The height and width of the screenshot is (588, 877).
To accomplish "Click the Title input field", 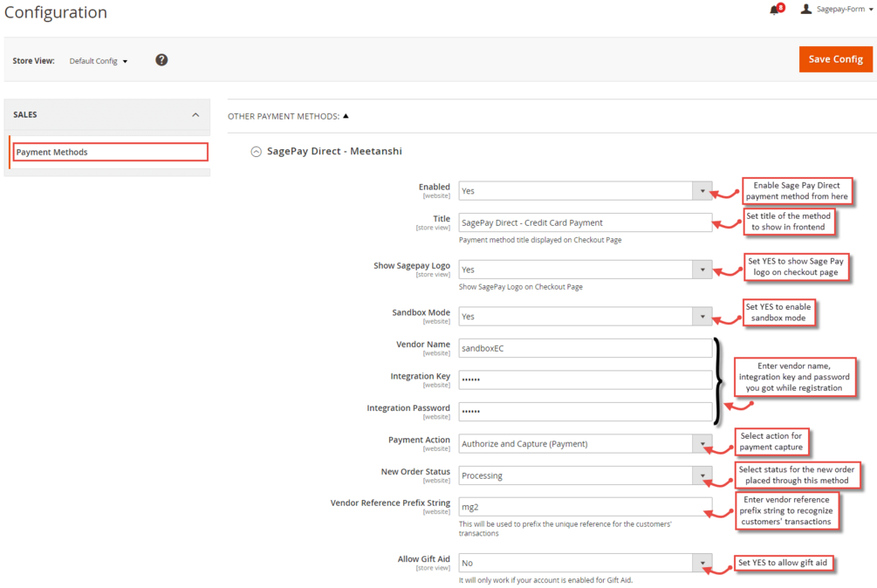I will coord(585,222).
